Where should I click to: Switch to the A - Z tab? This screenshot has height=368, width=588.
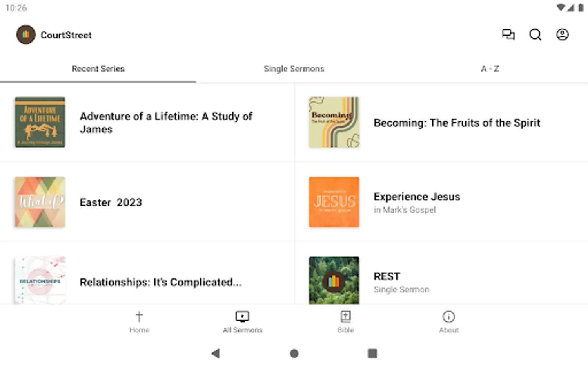coord(490,69)
